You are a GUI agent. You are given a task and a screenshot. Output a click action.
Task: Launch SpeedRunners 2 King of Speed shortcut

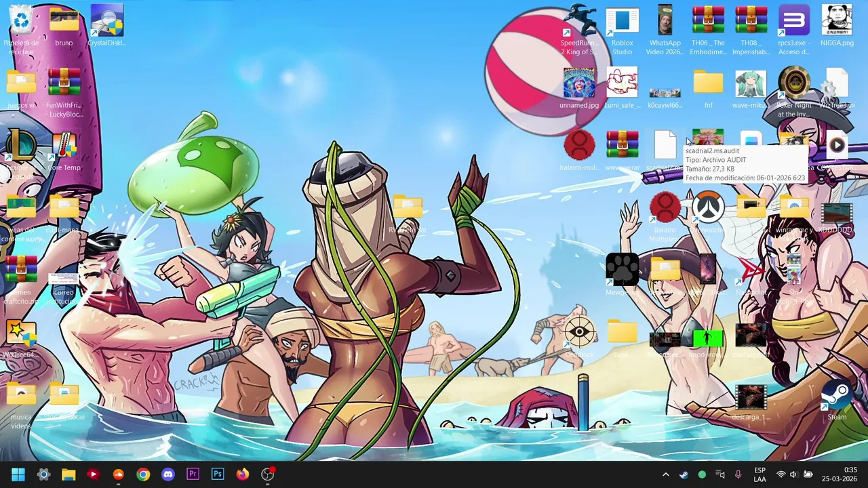pyautogui.click(x=579, y=30)
